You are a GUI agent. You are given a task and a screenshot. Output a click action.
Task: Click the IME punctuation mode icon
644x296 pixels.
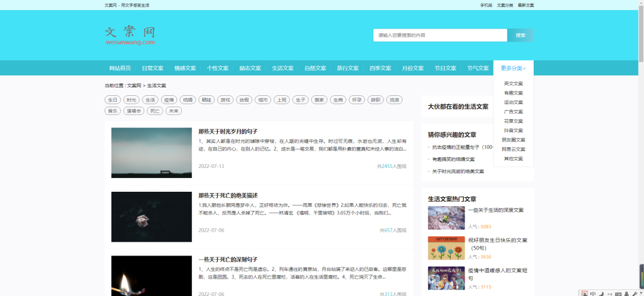pos(610,294)
